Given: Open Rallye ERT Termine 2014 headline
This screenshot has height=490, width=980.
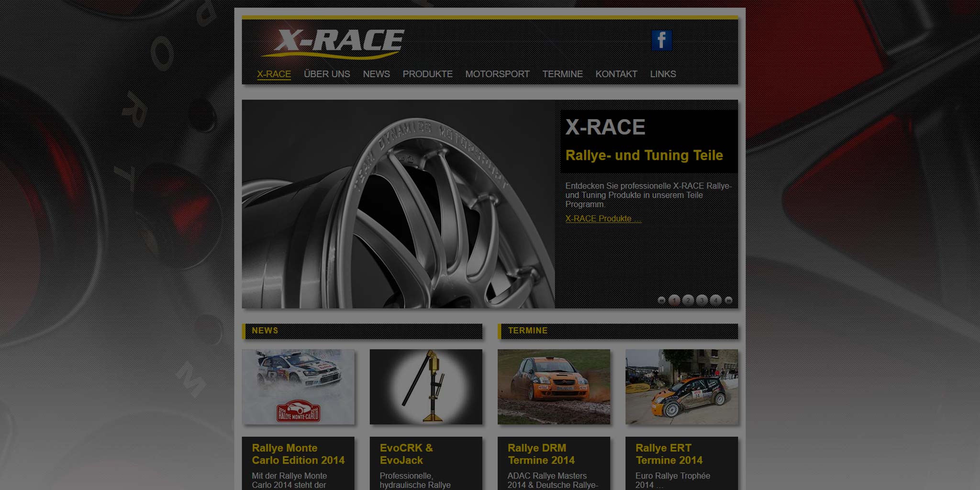Looking at the screenshot, I should [669, 454].
